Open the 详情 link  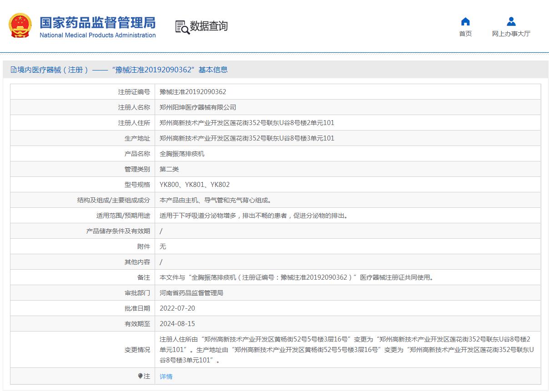coord(166,377)
